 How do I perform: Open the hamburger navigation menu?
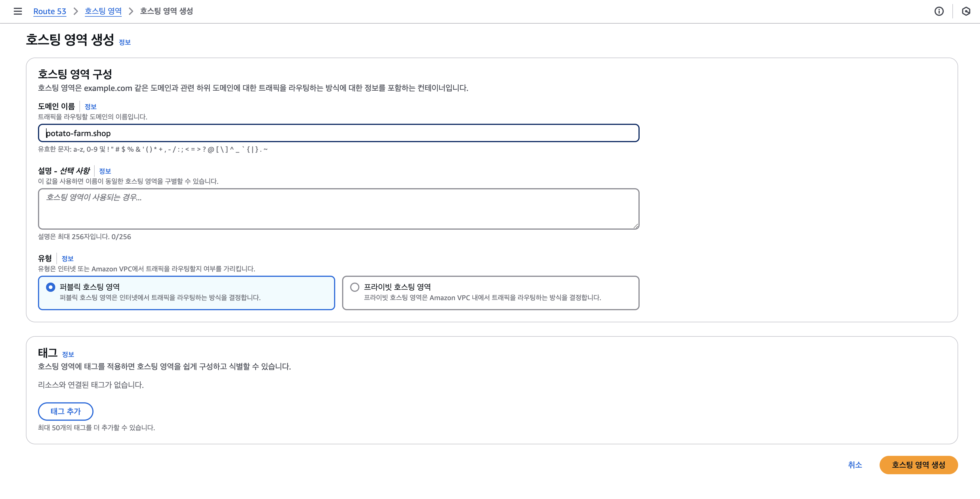(18, 11)
